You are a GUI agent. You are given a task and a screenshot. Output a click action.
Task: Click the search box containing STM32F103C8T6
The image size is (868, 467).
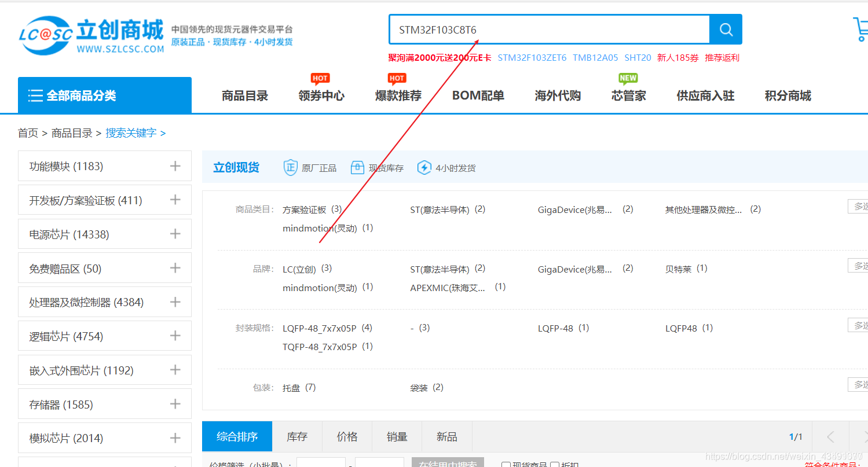point(550,30)
